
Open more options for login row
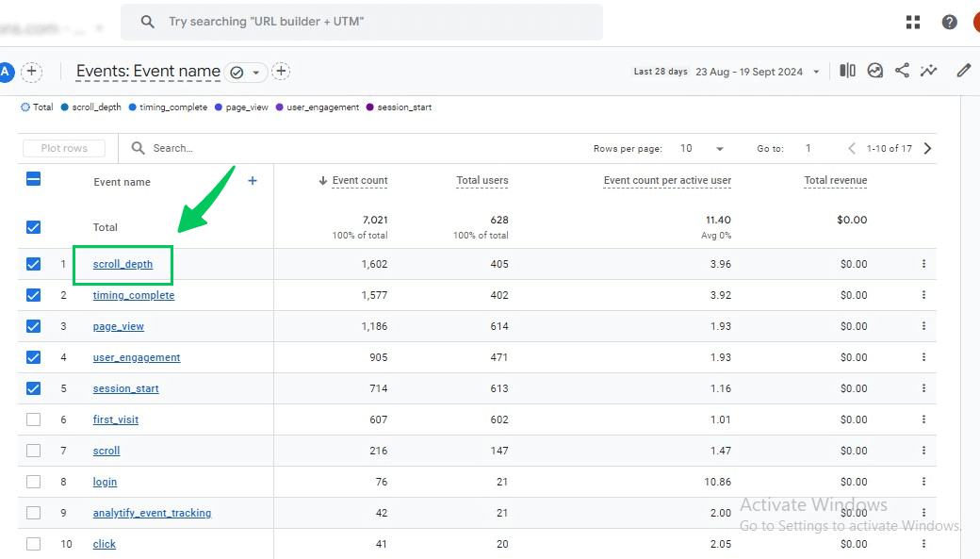point(923,482)
